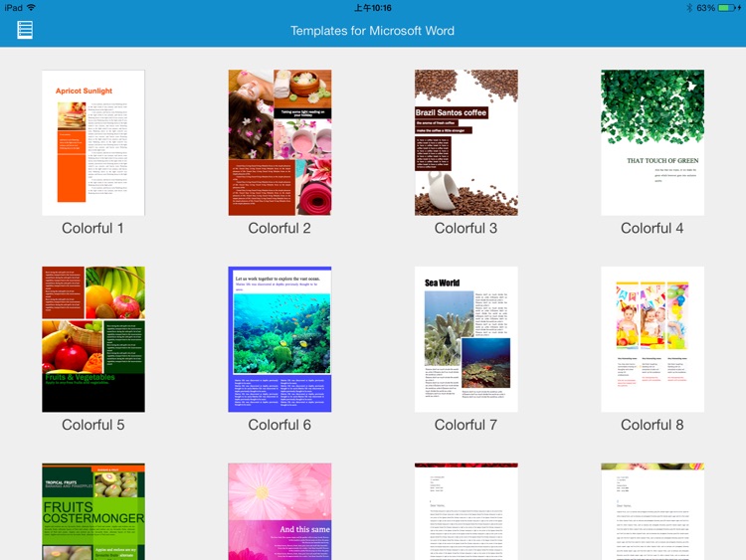This screenshot has width=746, height=560.
Task: Select the "Colorful 2" label
Action: [280, 229]
